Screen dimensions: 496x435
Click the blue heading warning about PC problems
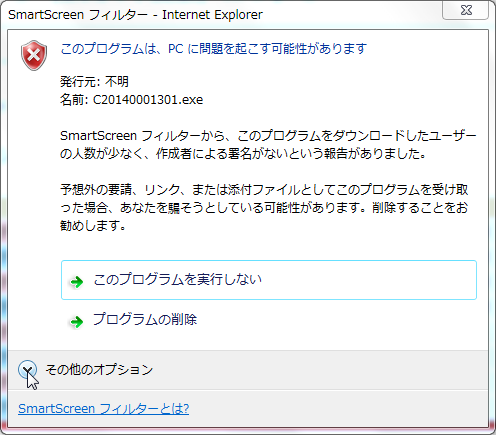[214, 49]
